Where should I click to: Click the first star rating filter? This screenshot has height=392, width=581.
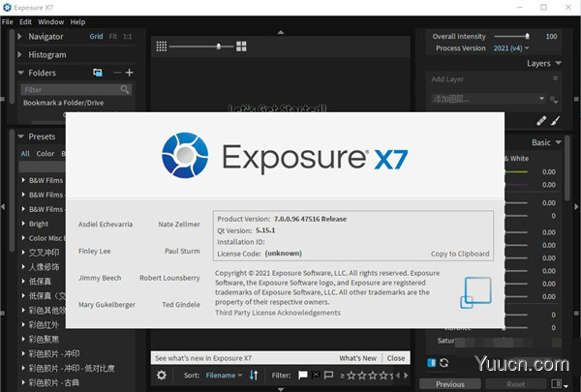tap(352, 376)
